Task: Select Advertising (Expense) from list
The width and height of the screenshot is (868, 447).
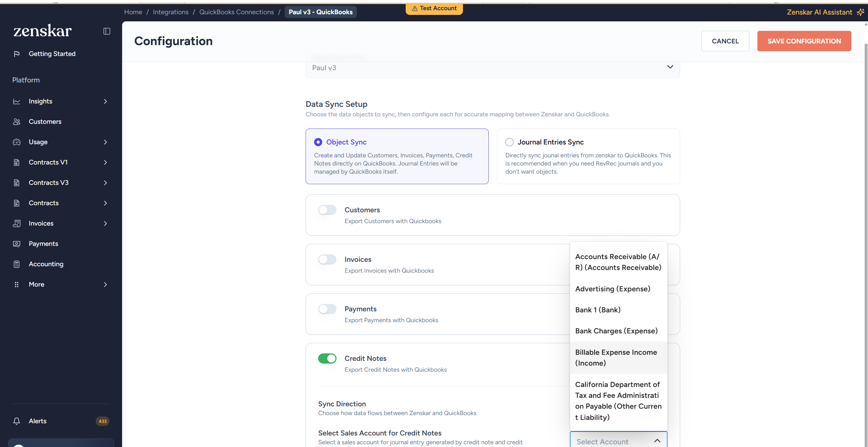Action: click(x=612, y=289)
